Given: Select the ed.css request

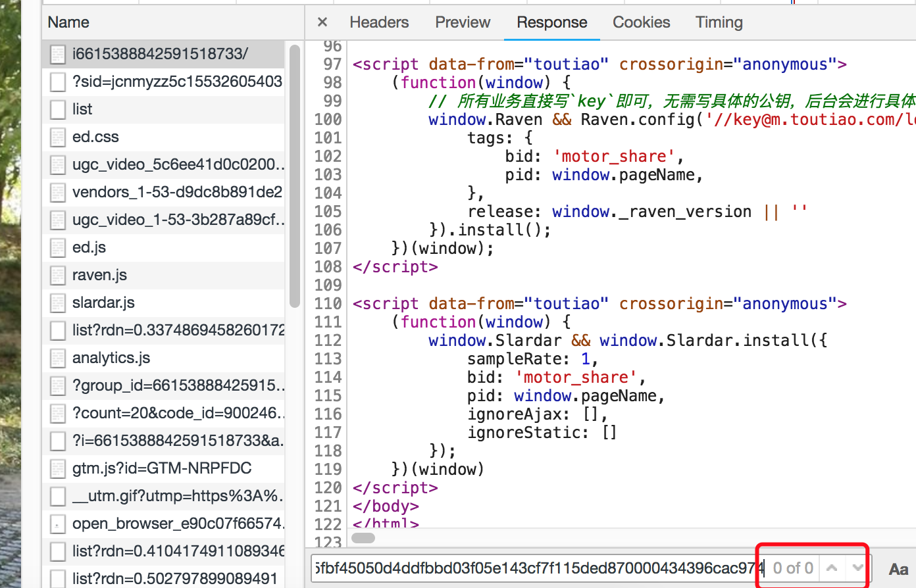Looking at the screenshot, I should pyautogui.click(x=163, y=137).
